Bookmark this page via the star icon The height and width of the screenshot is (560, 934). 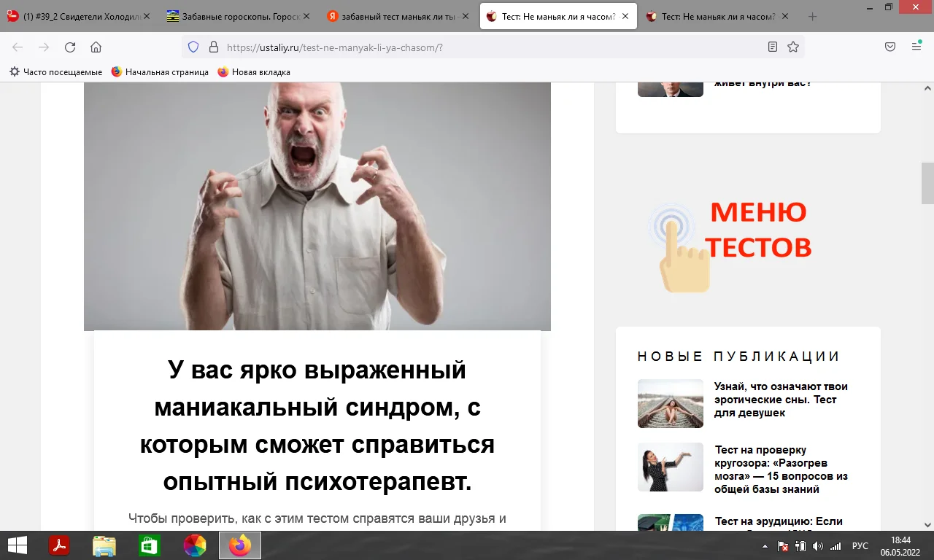point(792,46)
